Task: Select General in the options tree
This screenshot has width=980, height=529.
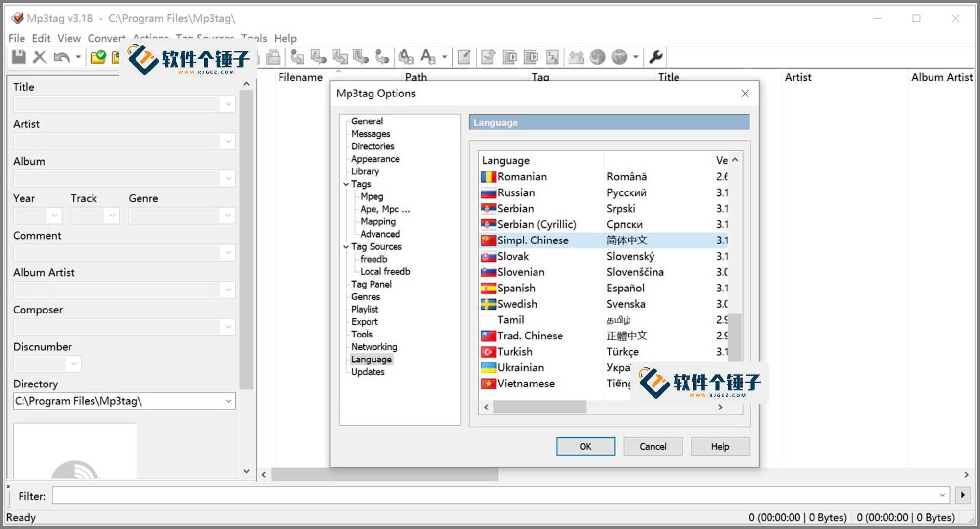Action: pos(367,121)
